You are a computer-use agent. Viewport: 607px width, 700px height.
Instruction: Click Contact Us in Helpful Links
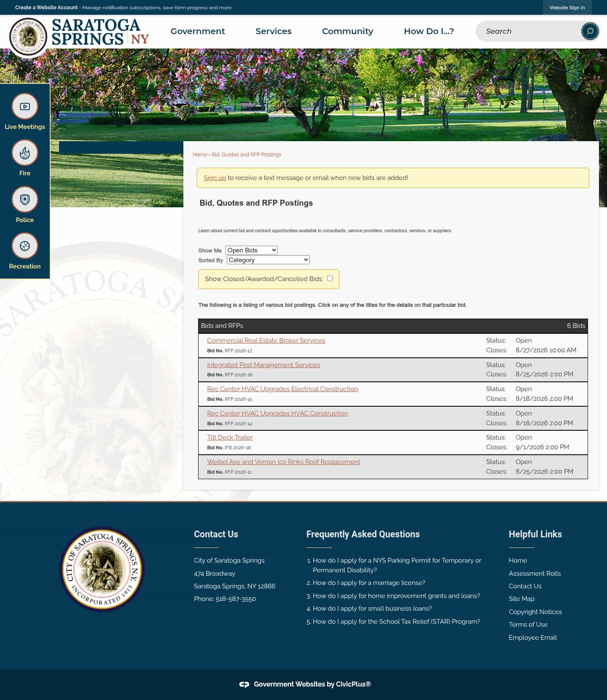[525, 586]
